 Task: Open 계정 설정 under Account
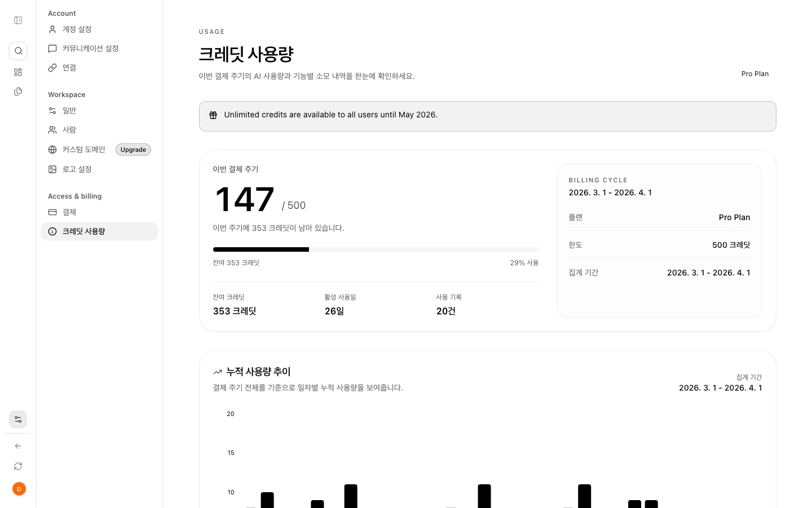point(77,29)
